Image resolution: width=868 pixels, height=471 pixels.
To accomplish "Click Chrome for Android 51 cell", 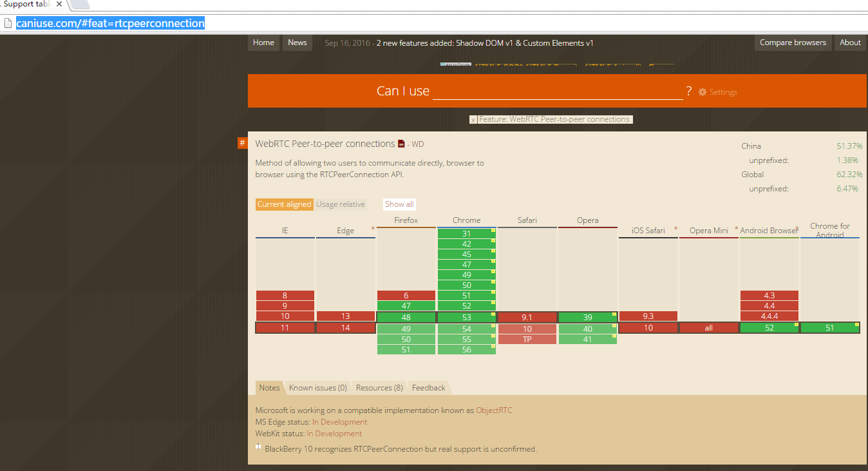I will pos(829,328).
